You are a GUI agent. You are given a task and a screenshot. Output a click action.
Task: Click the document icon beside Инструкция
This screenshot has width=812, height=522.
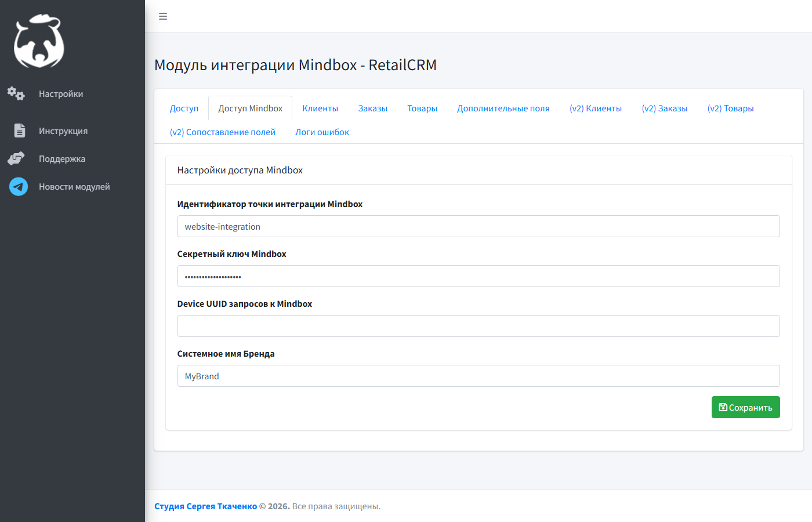tap(20, 130)
